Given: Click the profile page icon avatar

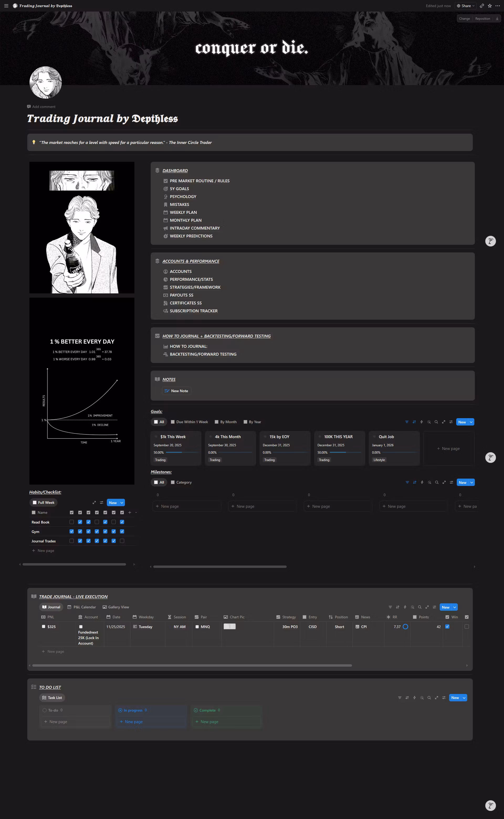Looking at the screenshot, I should (46, 82).
